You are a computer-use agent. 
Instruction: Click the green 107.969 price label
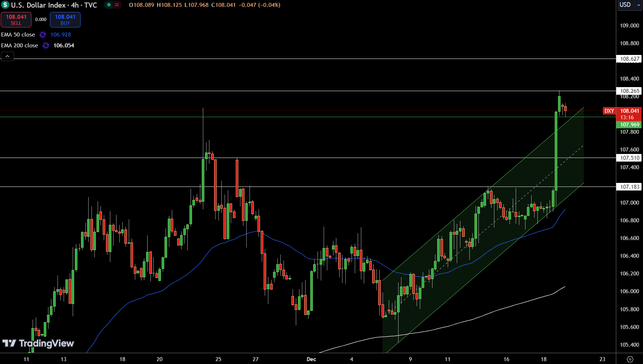[x=629, y=125]
